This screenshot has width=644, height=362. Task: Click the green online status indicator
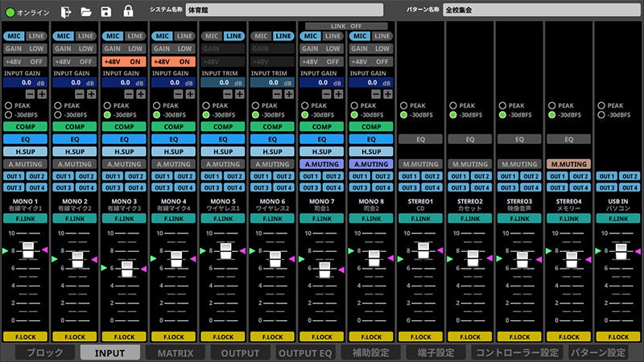pyautogui.click(x=10, y=12)
